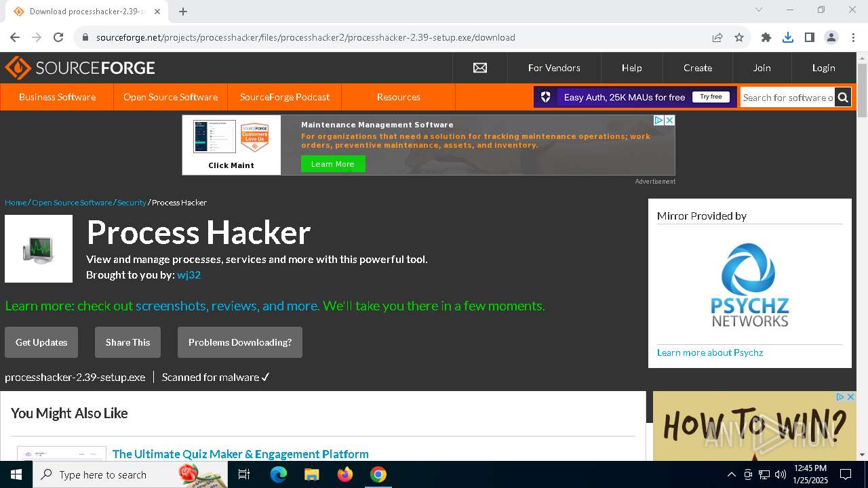Open screenshots, reviews, and more link
Image resolution: width=868 pixels, height=488 pixels.
click(227, 306)
